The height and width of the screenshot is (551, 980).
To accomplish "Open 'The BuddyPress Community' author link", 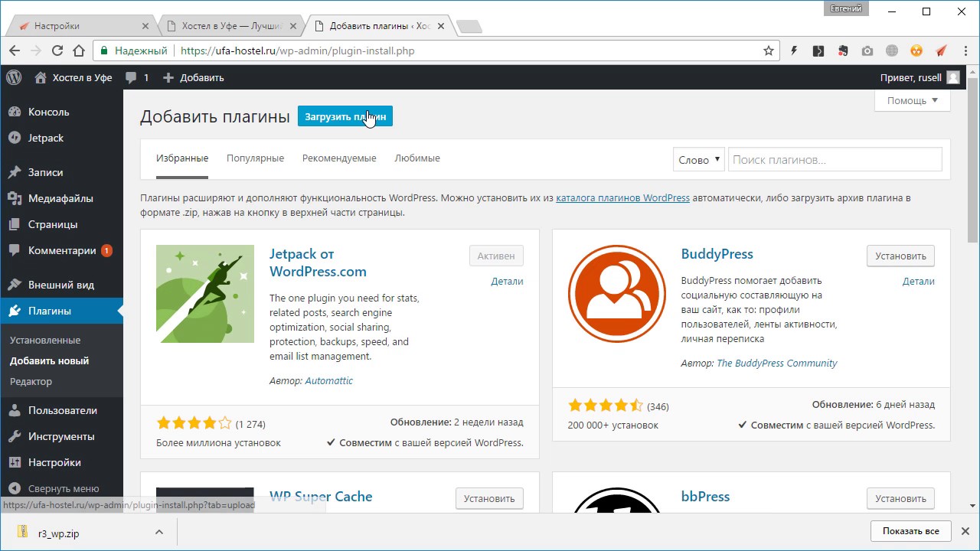I will (776, 363).
